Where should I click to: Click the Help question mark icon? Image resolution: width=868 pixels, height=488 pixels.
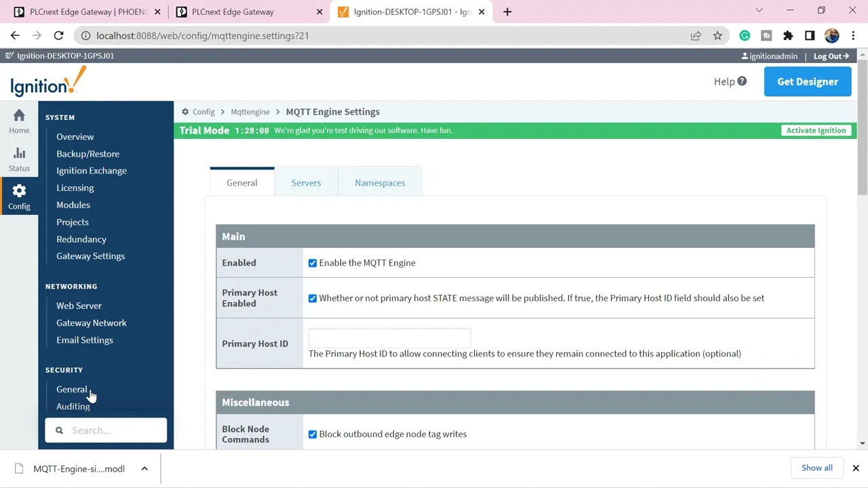pos(742,81)
